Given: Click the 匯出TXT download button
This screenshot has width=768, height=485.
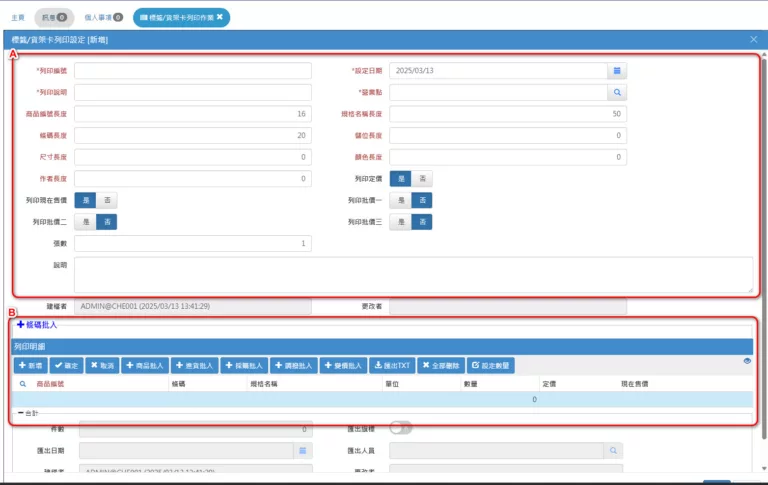Looking at the screenshot, I should [x=391, y=366].
